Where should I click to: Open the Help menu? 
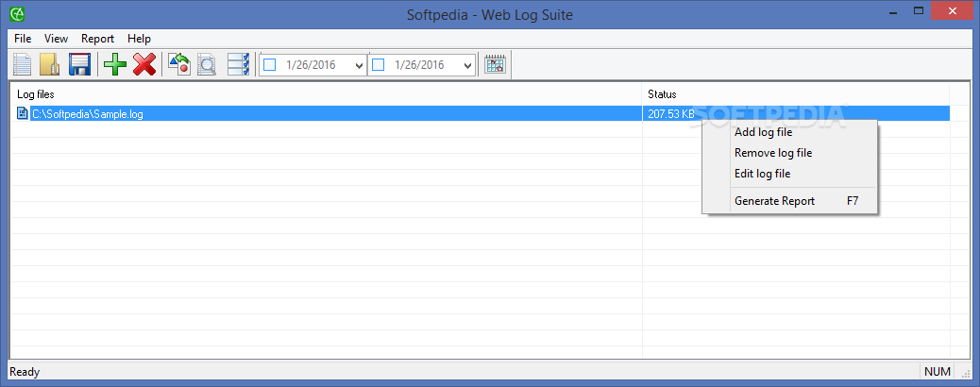tap(140, 39)
